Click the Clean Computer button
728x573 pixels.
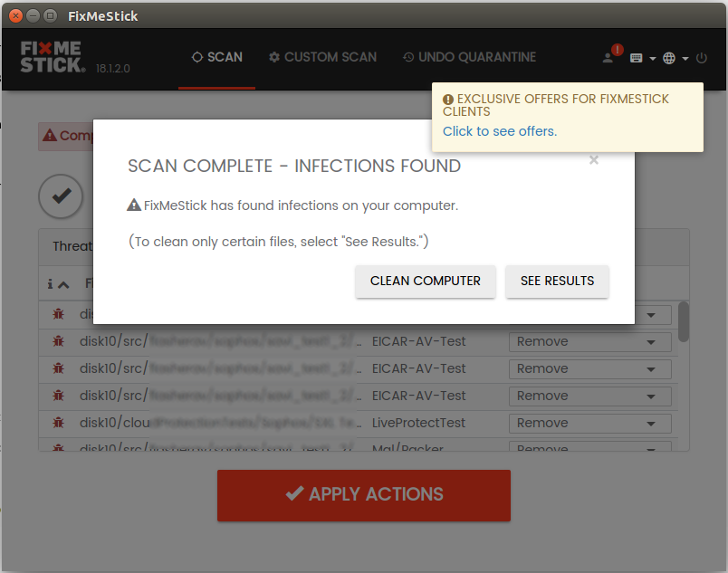pos(426,282)
